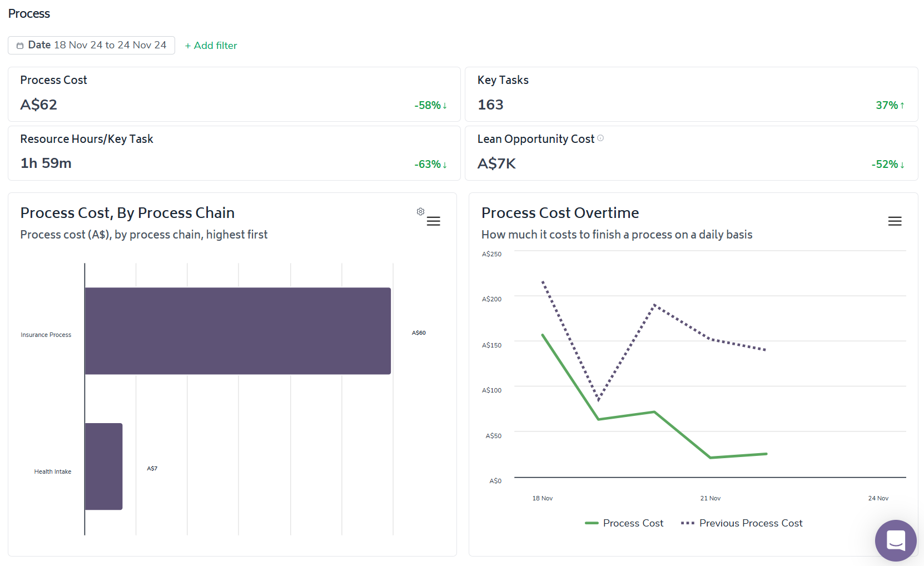Click the 37% up-arrow trend indicator
This screenshot has width=924, height=566.
[x=890, y=105]
